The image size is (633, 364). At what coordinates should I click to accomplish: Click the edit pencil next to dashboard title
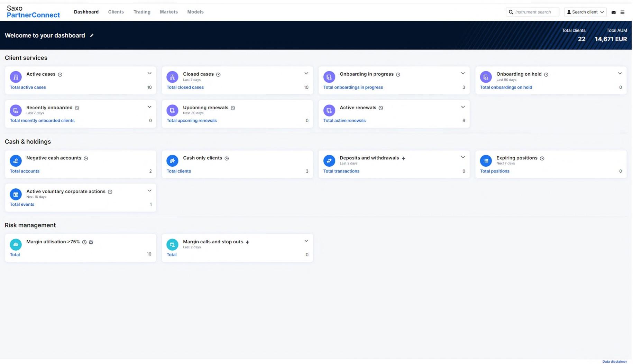coord(92,35)
